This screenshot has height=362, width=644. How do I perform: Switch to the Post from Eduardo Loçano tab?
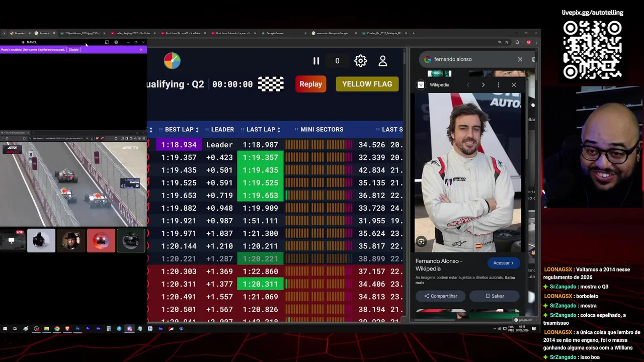[232, 33]
